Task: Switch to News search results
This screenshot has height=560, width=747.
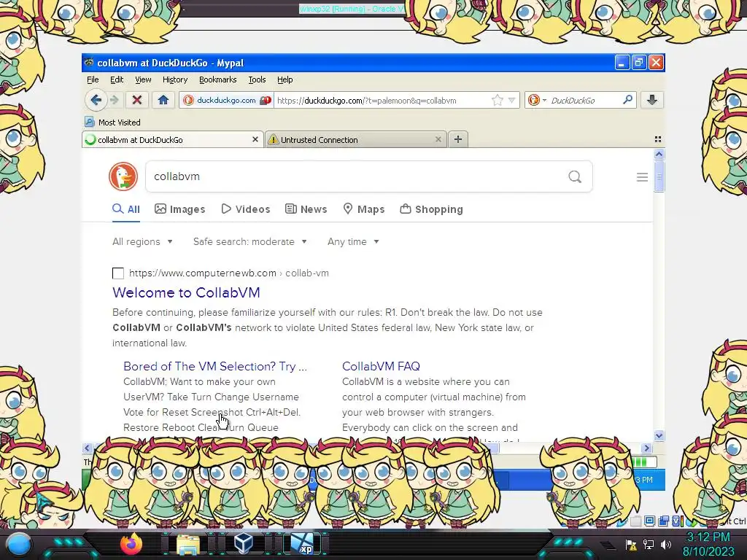Action: (x=306, y=209)
